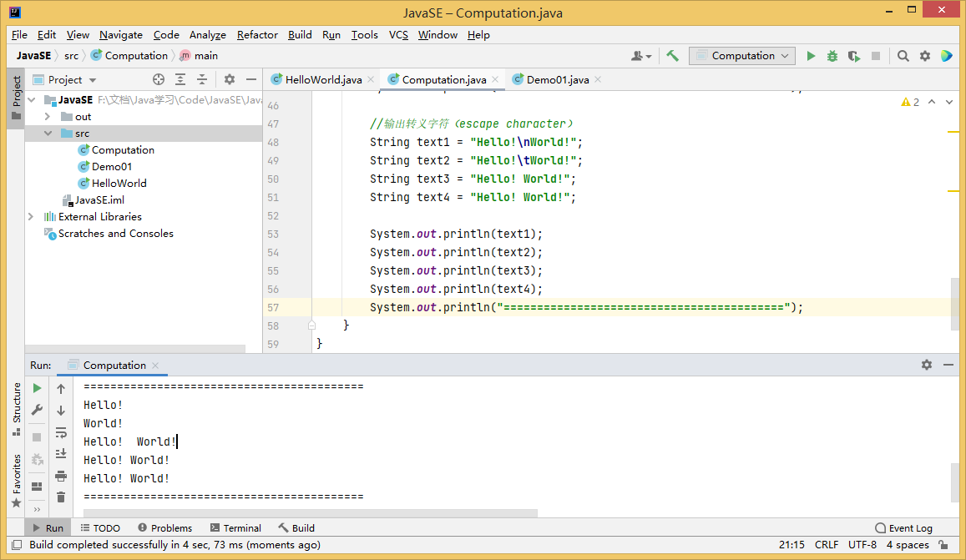Expand External Libraries node
The height and width of the screenshot is (560, 966).
pyautogui.click(x=31, y=217)
